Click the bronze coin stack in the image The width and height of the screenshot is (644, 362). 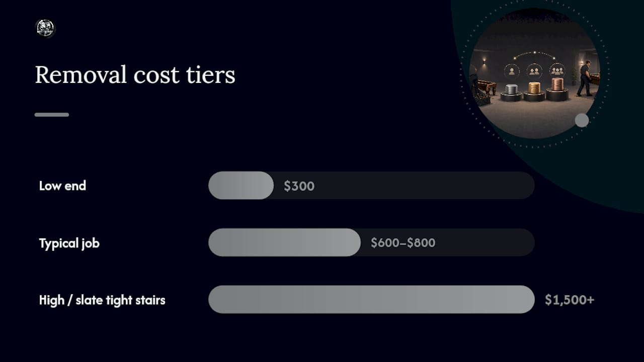click(556, 84)
